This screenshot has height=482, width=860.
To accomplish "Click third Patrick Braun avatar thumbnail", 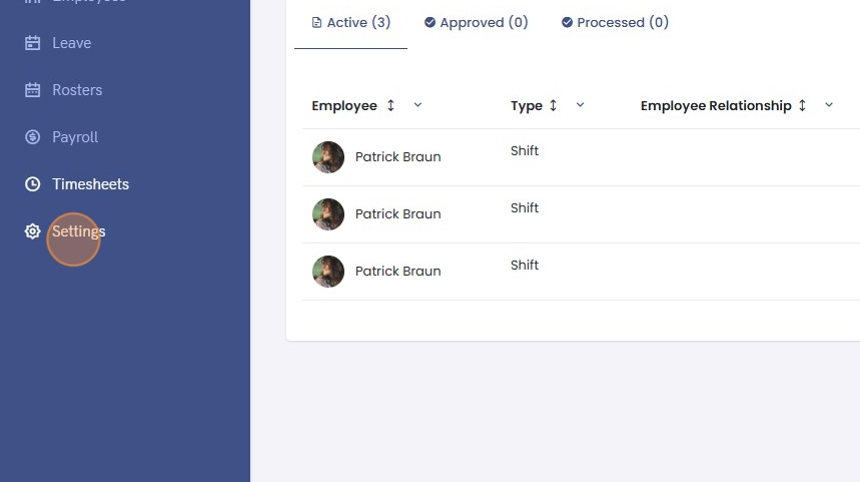I will 328,271.
